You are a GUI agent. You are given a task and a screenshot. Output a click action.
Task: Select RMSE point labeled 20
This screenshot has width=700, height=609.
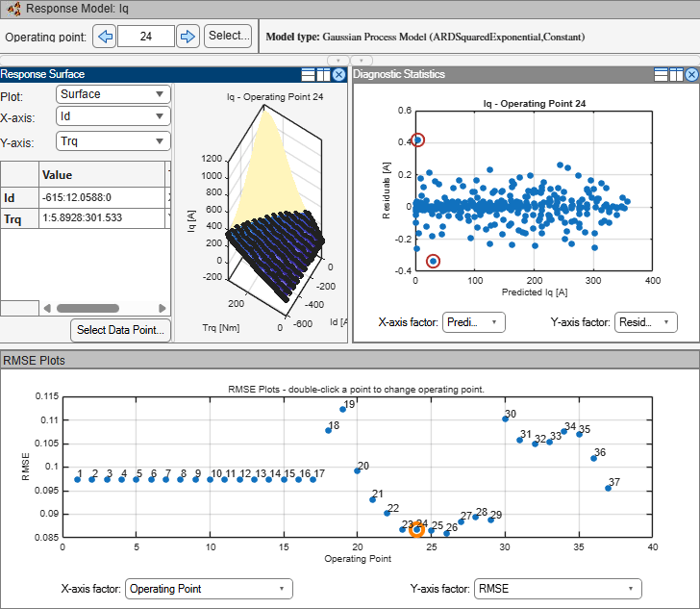(357, 470)
